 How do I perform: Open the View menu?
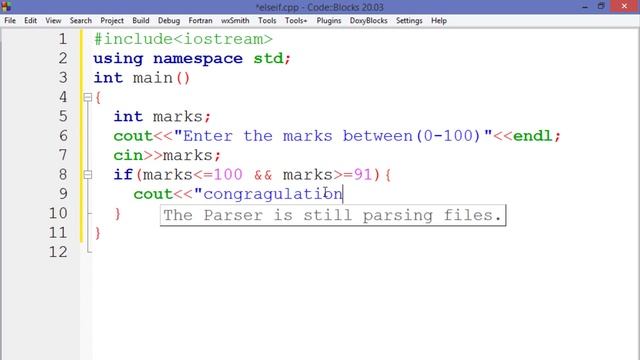point(53,20)
